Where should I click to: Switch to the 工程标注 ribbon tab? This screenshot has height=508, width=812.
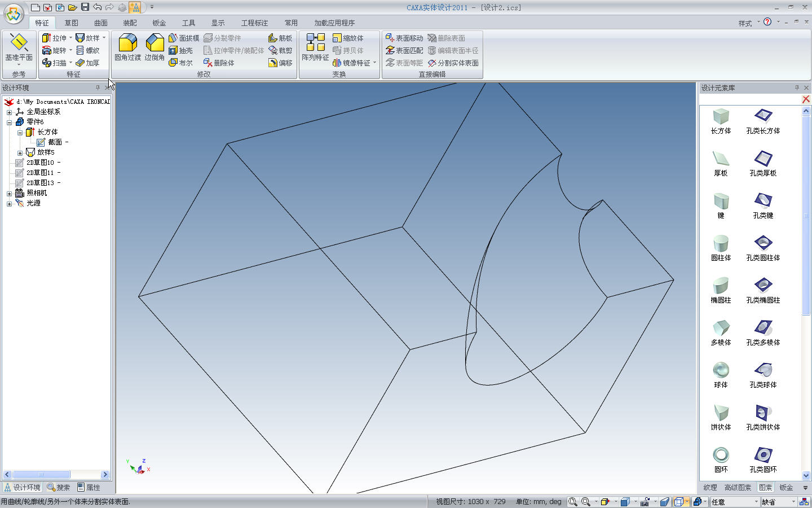[254, 23]
